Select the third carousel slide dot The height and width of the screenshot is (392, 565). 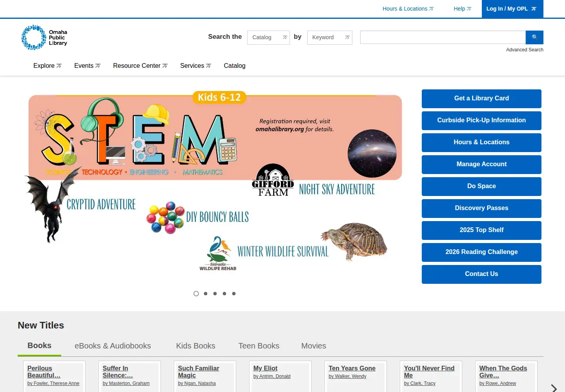point(215,294)
